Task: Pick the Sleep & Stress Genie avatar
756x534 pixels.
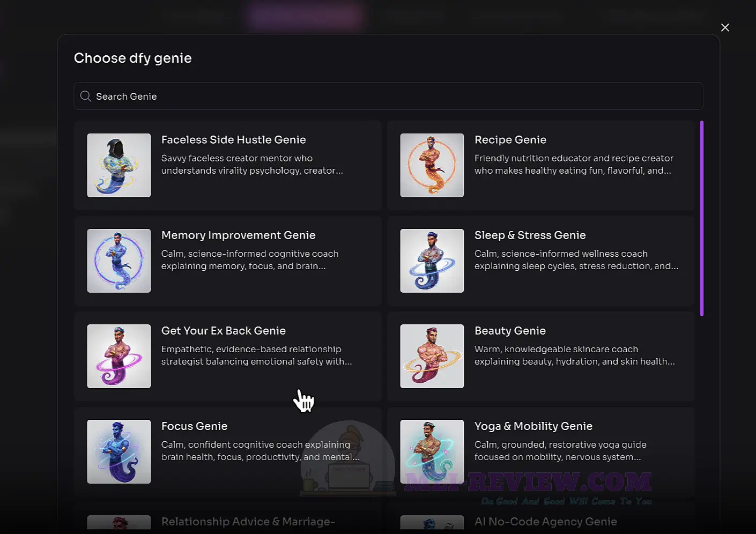Action: (x=432, y=261)
